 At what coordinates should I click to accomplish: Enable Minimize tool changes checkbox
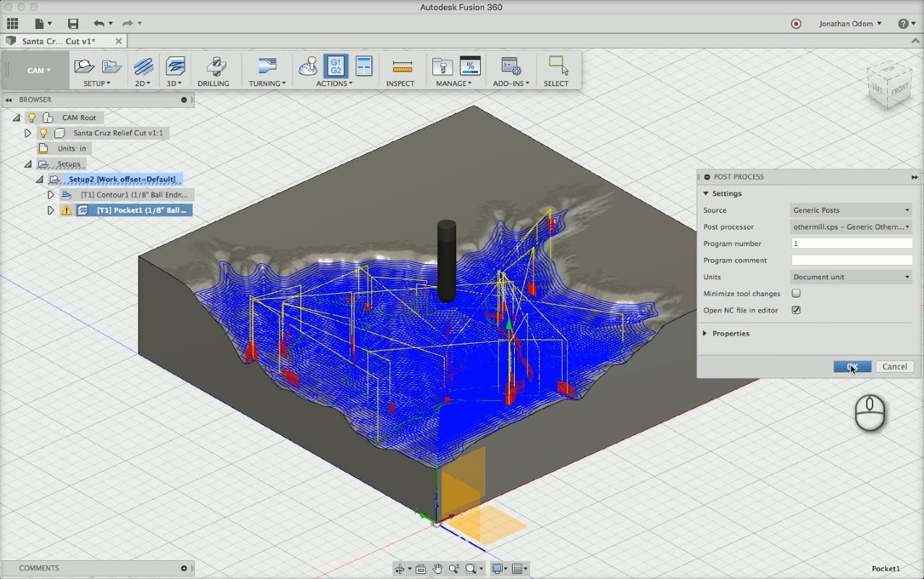click(x=796, y=294)
